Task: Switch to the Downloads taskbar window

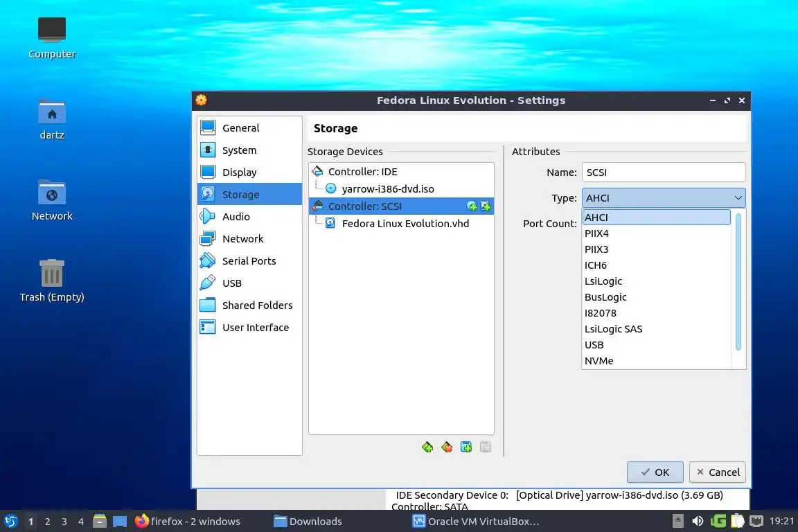Action: click(308, 522)
